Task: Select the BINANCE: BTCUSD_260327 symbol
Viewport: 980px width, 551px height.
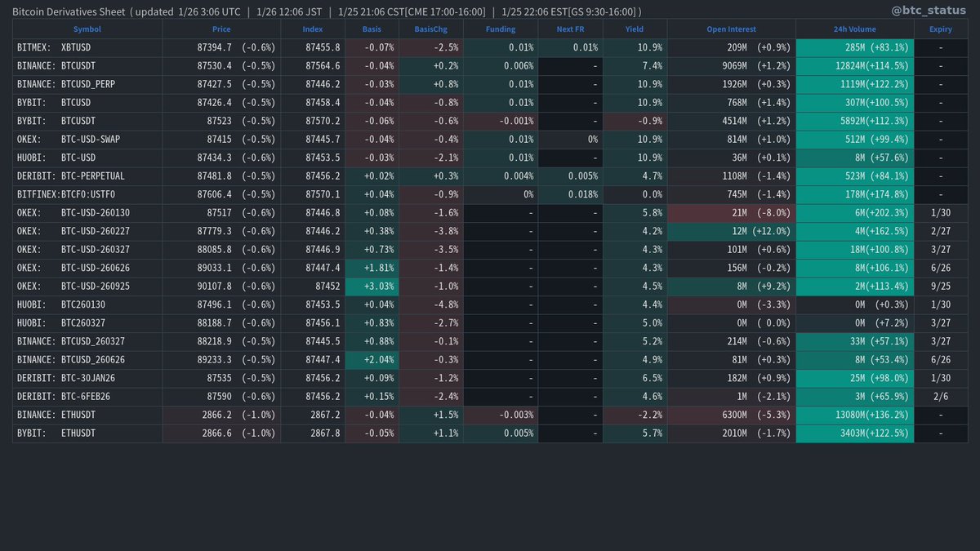Action: [x=71, y=340]
